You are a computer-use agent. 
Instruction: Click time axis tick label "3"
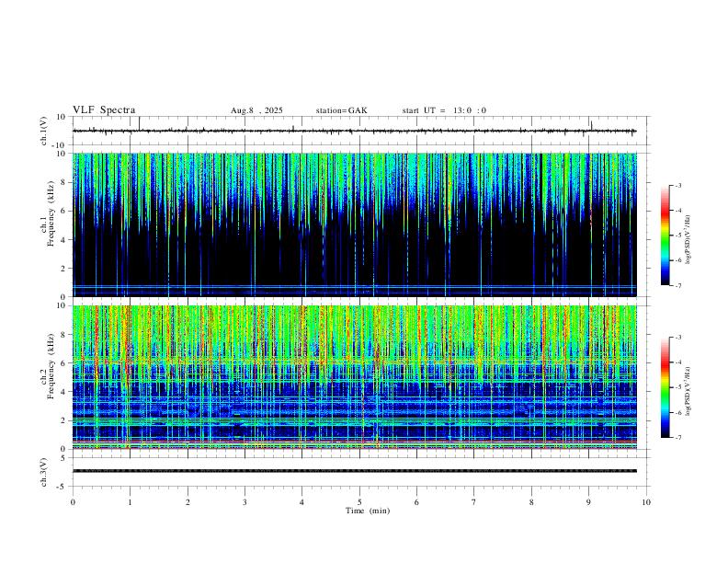245,502
